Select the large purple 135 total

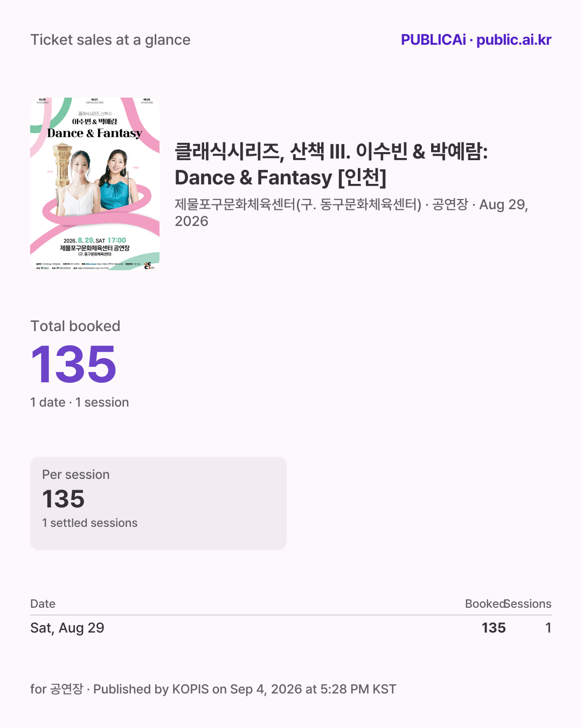(x=74, y=365)
